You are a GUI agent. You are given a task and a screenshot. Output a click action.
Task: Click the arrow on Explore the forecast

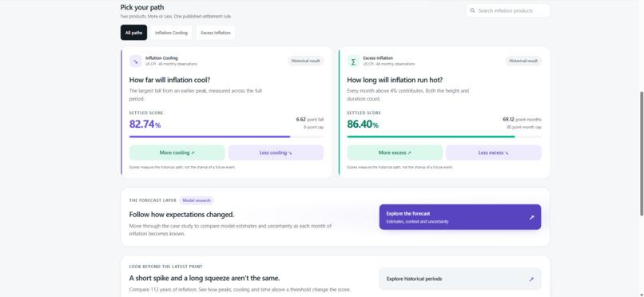click(x=531, y=217)
